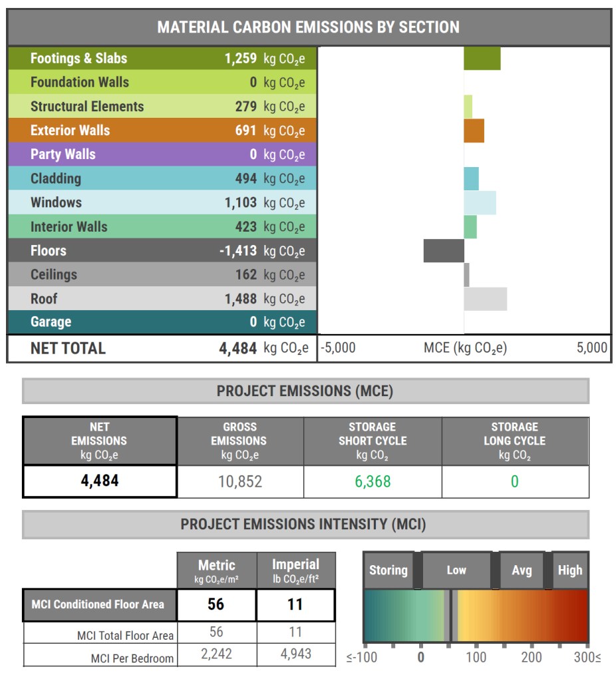Select the Storage Long Cycle zero value

pos(514,481)
